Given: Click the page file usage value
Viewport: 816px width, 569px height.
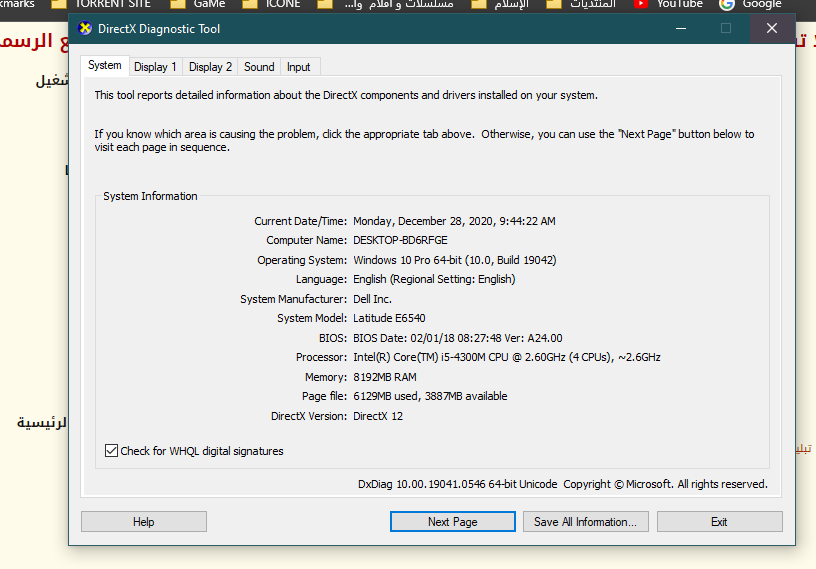Looking at the screenshot, I should (x=430, y=396).
